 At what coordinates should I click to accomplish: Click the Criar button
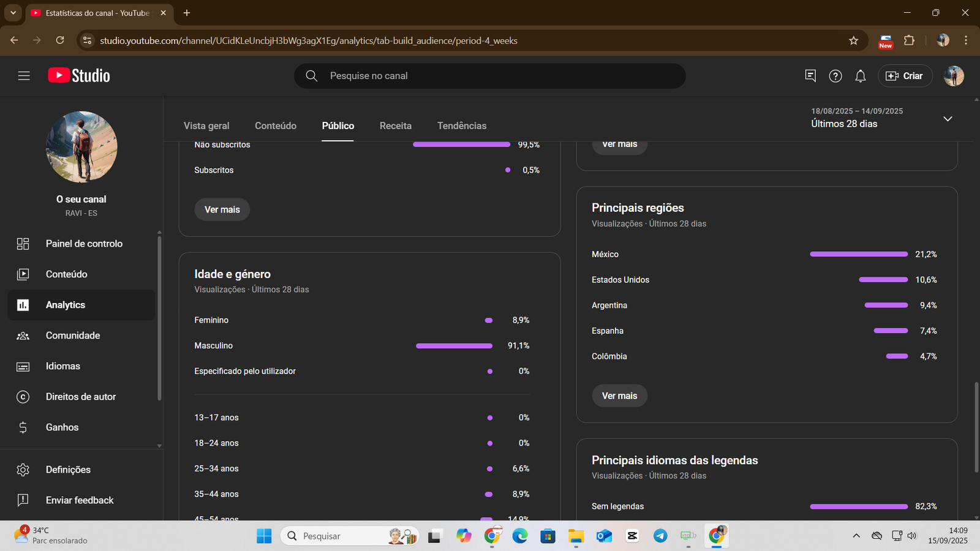(x=905, y=76)
